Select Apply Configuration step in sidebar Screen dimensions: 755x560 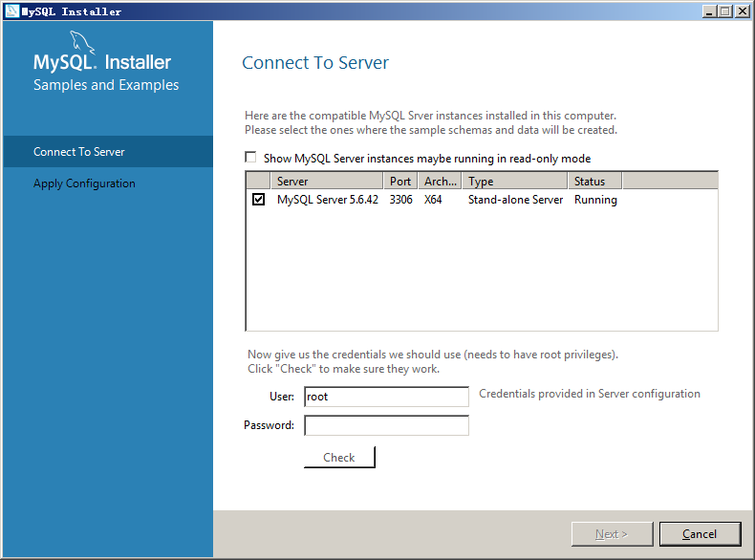tap(108, 183)
